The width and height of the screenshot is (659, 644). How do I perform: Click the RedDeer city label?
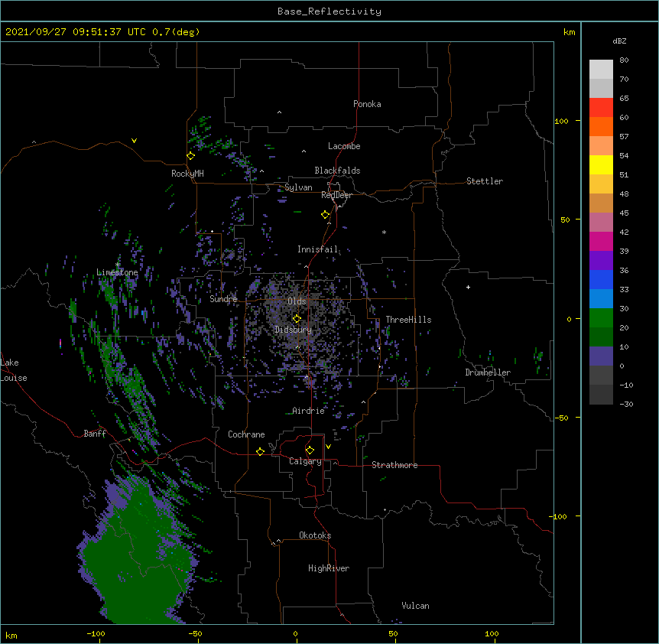click(336, 195)
